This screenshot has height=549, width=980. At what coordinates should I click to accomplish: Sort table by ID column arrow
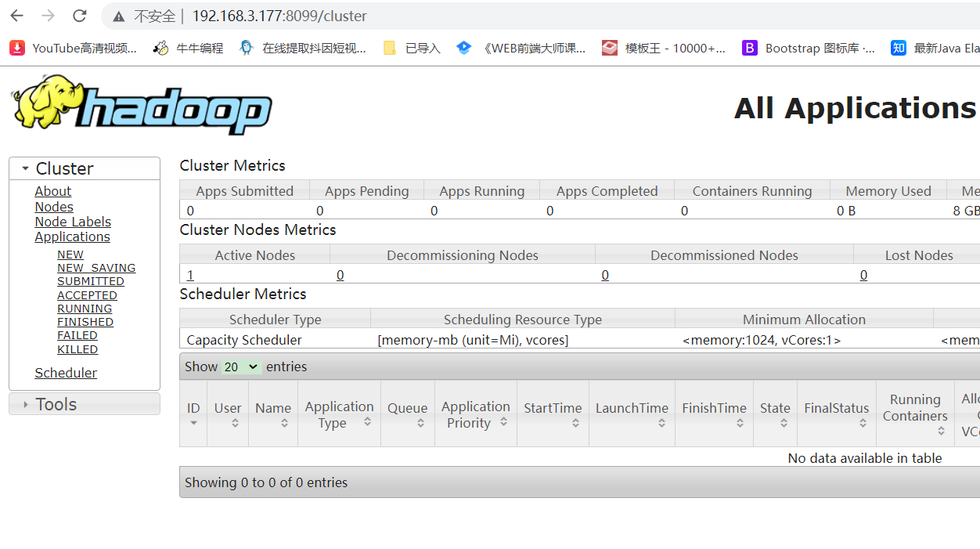point(193,423)
